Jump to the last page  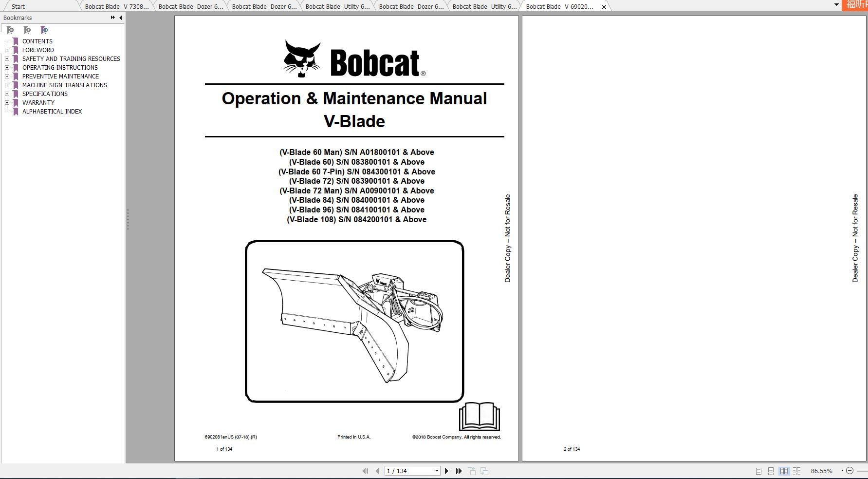tap(458, 471)
